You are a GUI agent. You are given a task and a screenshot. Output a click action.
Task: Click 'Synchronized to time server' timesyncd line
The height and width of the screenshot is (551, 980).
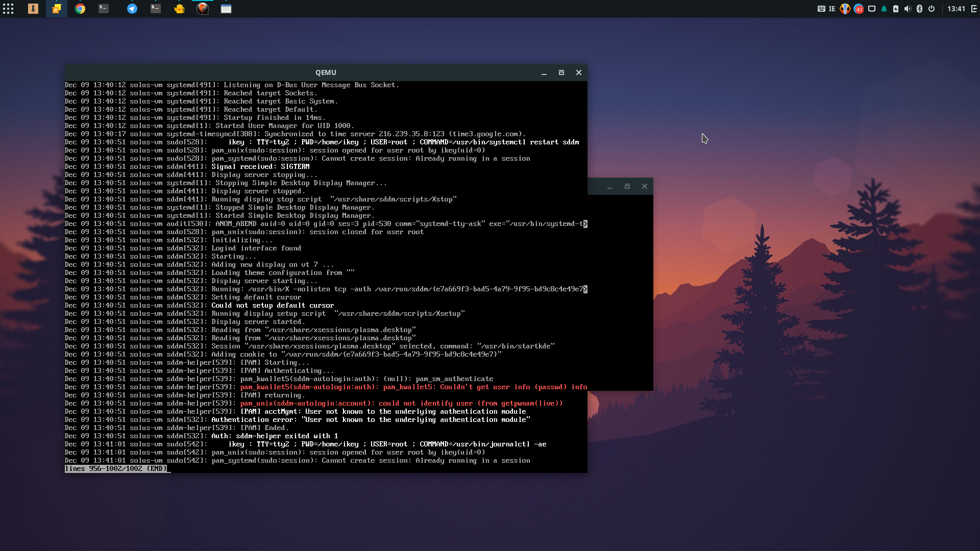click(x=296, y=134)
